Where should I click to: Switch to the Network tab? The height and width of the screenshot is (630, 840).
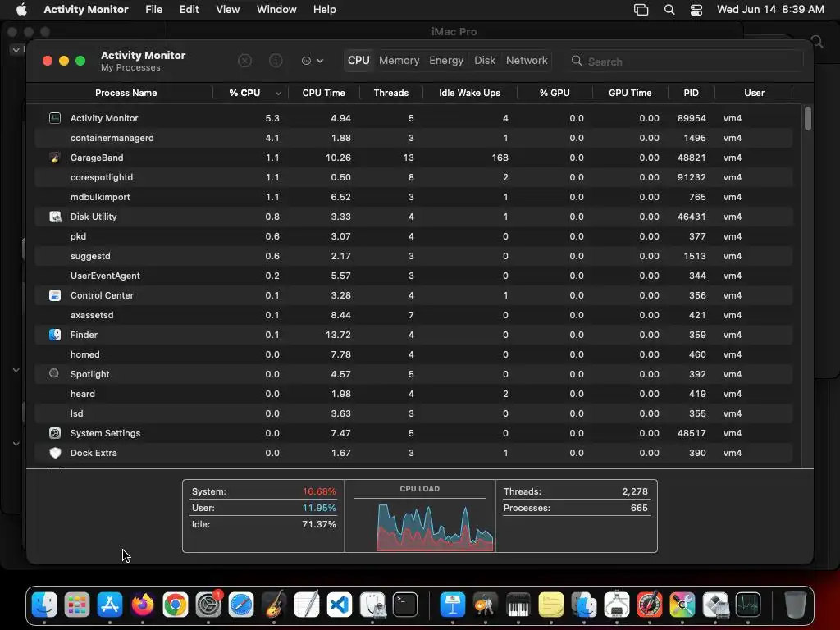(x=527, y=61)
